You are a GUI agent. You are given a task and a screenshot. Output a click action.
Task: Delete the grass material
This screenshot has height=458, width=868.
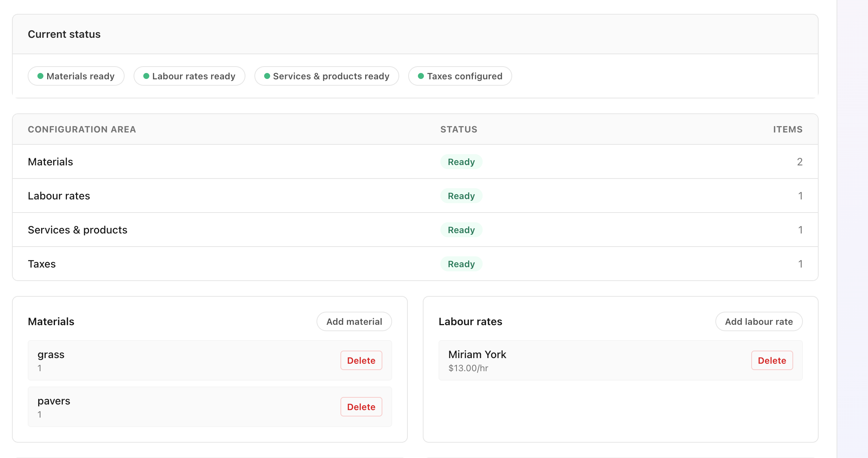(361, 360)
